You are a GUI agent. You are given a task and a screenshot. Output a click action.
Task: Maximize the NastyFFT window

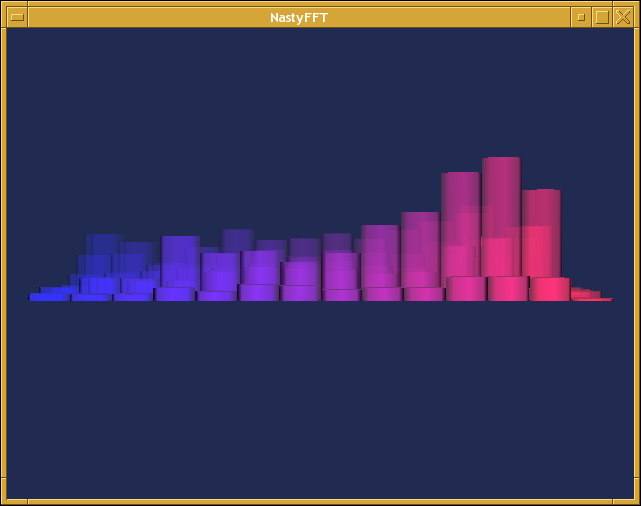[x=602, y=17]
